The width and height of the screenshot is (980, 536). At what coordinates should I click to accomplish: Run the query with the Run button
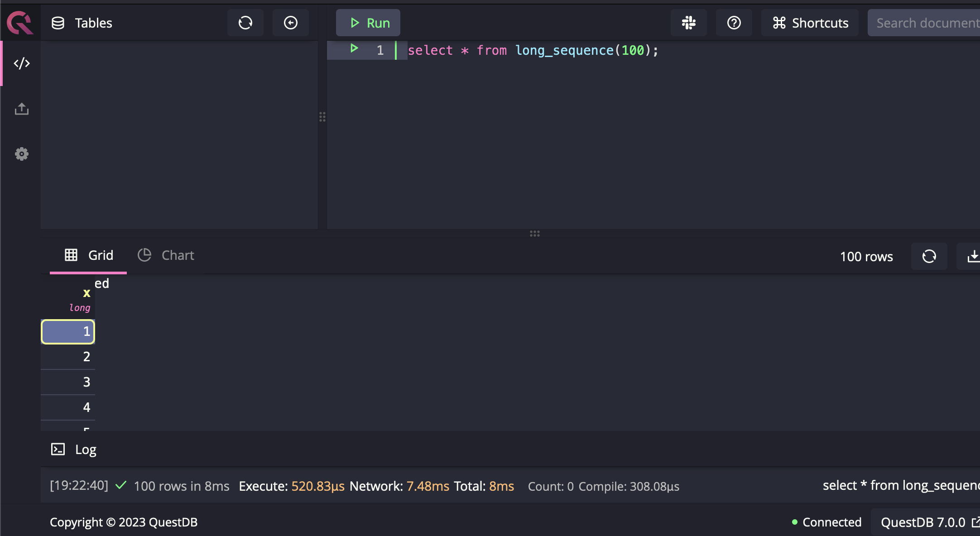click(x=368, y=23)
